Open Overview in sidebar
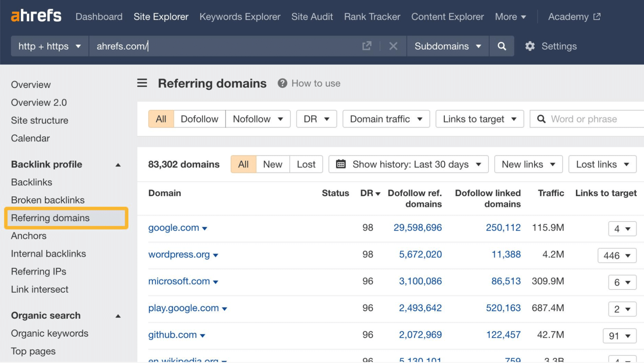Screen dimensions: 644x363 pyautogui.click(x=31, y=84)
